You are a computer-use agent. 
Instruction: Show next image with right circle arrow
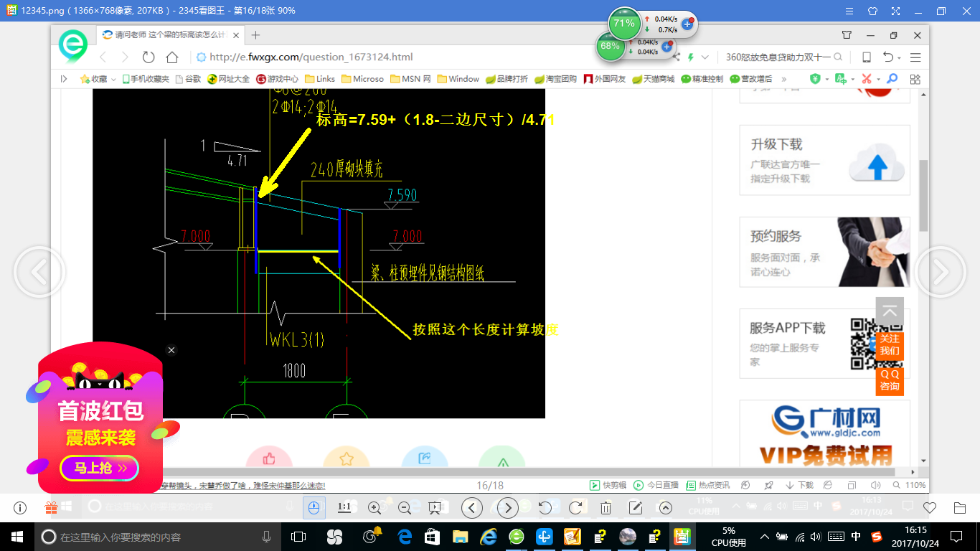(941, 272)
